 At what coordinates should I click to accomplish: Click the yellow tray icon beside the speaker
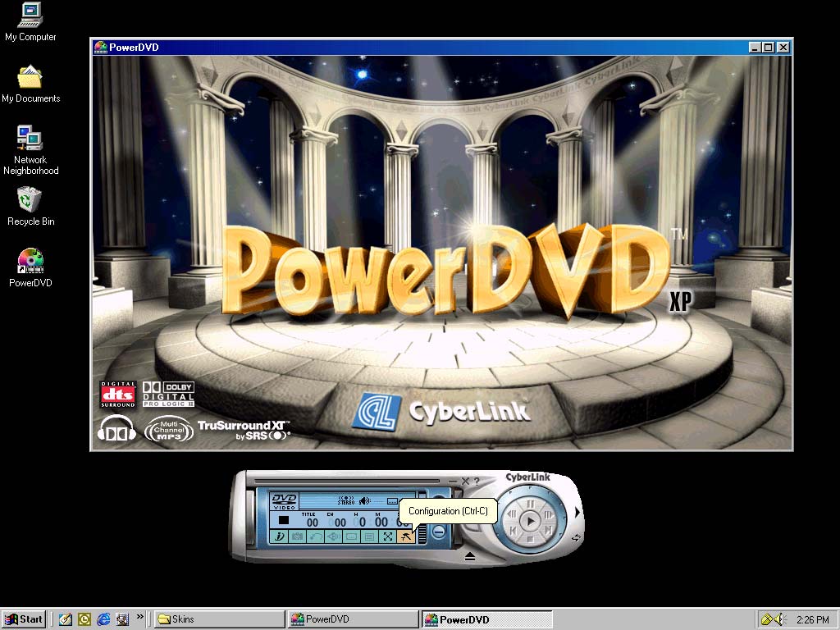tap(767, 619)
